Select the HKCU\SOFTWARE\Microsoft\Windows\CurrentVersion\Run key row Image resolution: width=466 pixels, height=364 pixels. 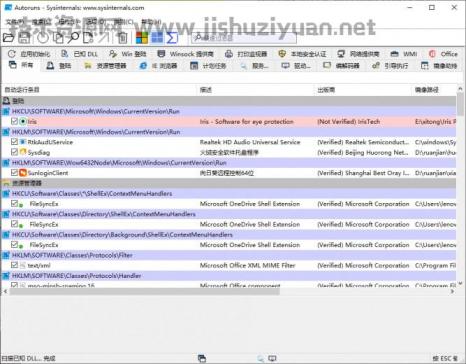[229, 111]
